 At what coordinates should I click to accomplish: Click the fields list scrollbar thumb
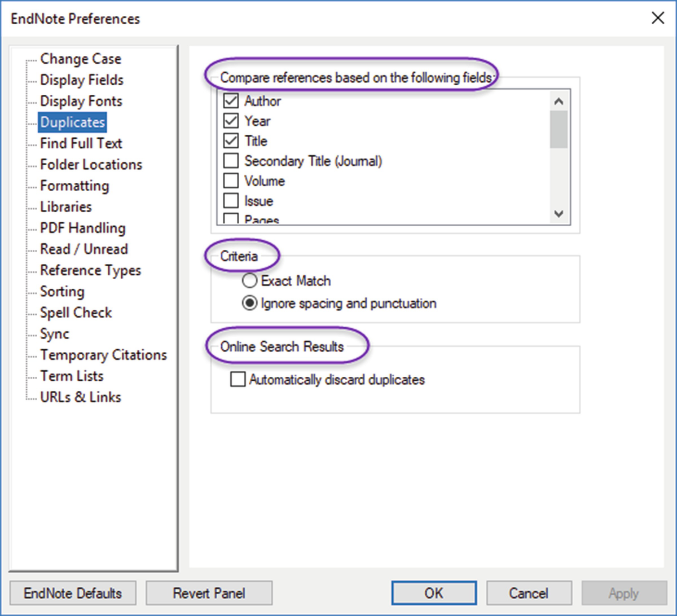point(559,129)
